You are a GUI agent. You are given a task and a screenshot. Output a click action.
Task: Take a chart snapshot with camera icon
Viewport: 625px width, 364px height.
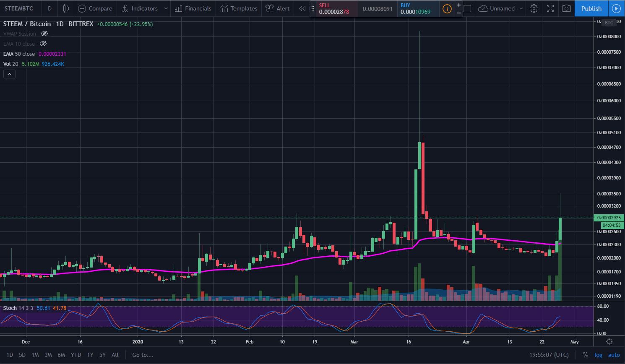566,8
